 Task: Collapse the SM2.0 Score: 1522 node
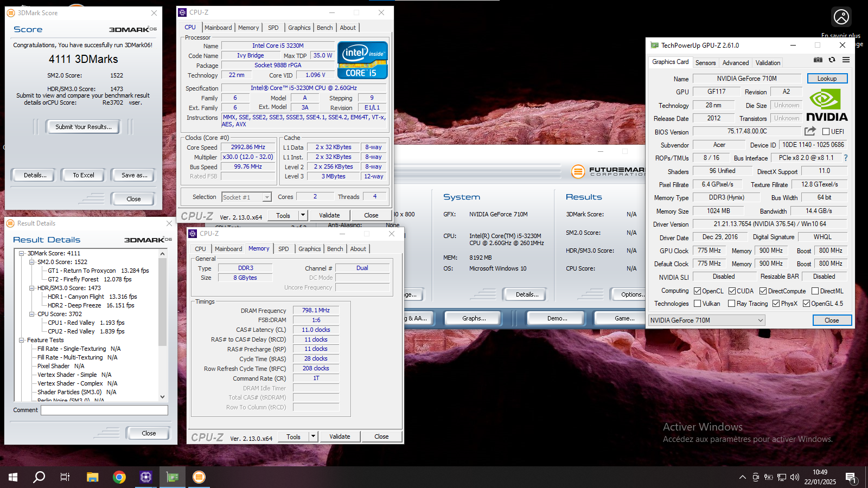(32, 262)
